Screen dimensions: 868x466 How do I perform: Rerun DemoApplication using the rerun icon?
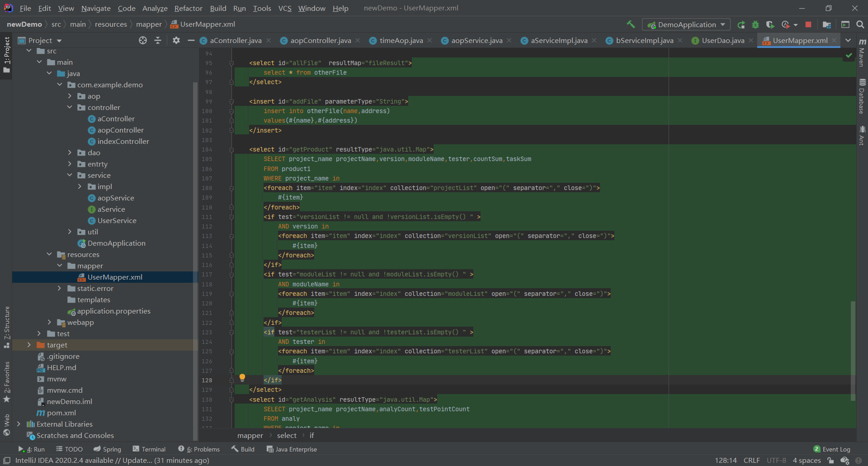[741, 24]
